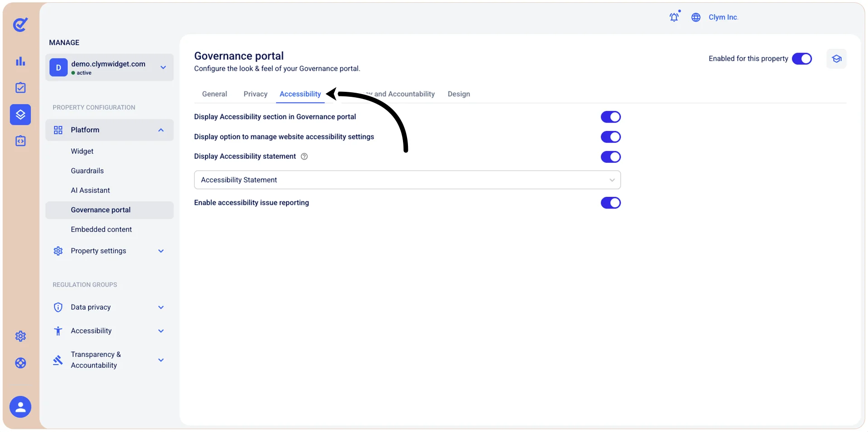Switch to the General tab
This screenshot has width=868, height=432.
point(215,94)
